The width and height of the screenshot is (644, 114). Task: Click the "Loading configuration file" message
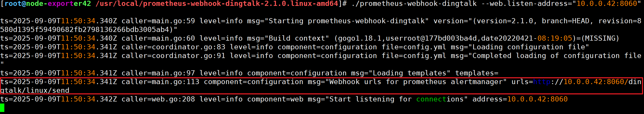530,47
